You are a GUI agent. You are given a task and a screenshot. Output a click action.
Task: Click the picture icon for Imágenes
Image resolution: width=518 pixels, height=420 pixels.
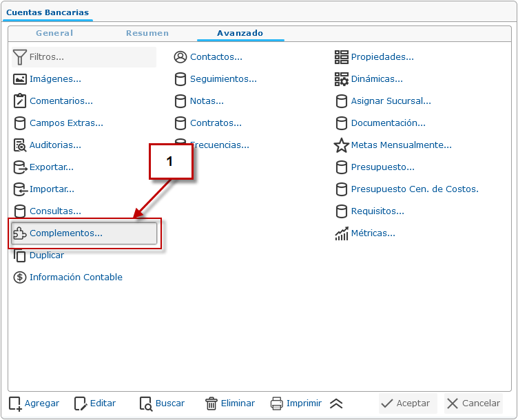[x=20, y=79]
